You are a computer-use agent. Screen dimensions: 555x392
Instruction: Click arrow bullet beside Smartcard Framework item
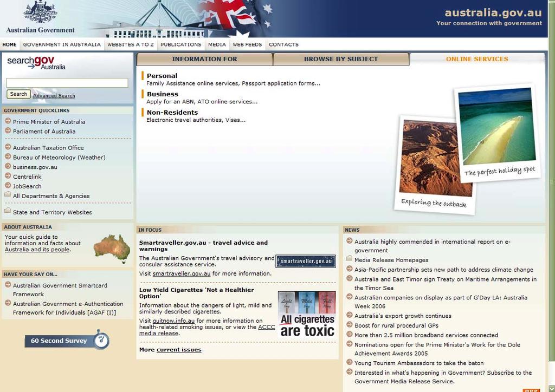tap(8, 285)
